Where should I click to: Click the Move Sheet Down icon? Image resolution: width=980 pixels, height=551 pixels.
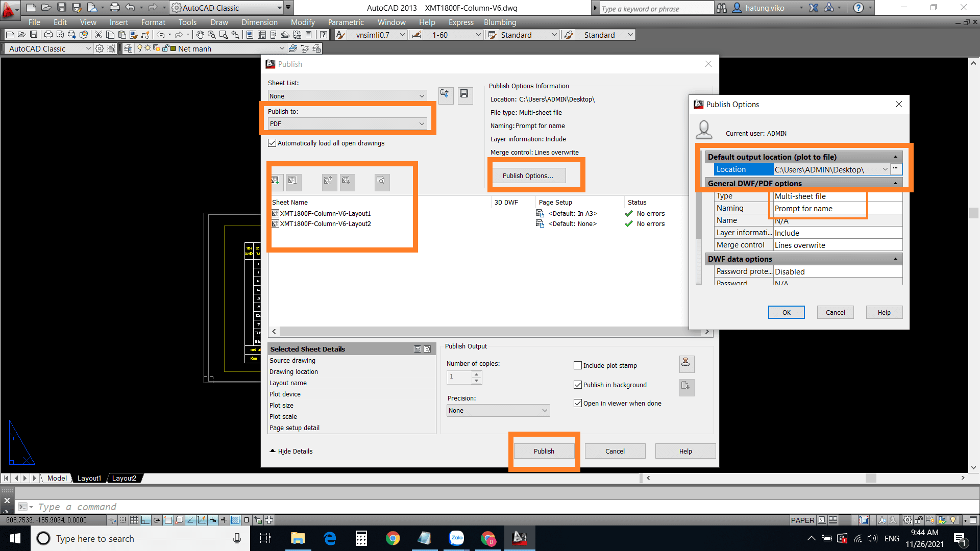coord(345,180)
